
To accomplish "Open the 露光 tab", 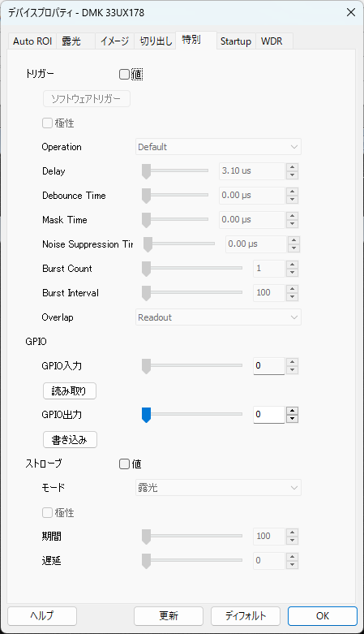I will pos(75,41).
